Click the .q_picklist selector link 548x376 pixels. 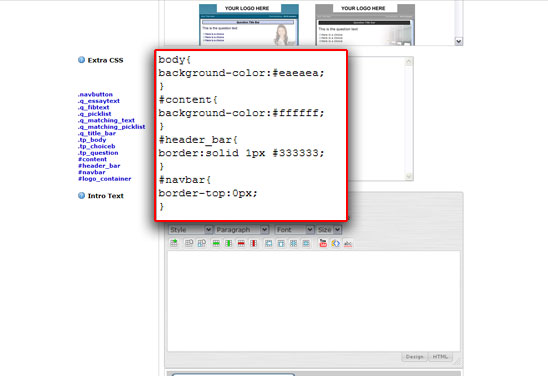tap(94, 114)
